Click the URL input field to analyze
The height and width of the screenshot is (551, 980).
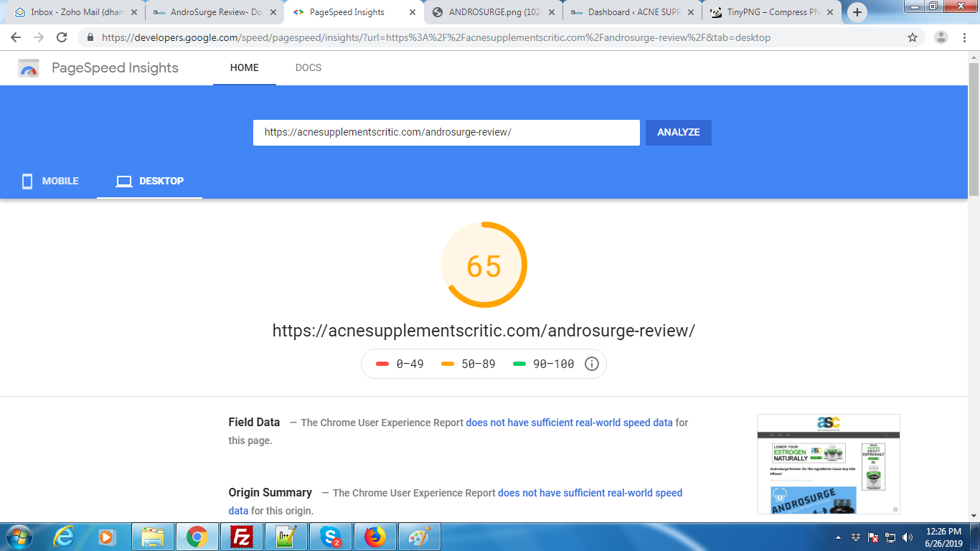point(446,133)
